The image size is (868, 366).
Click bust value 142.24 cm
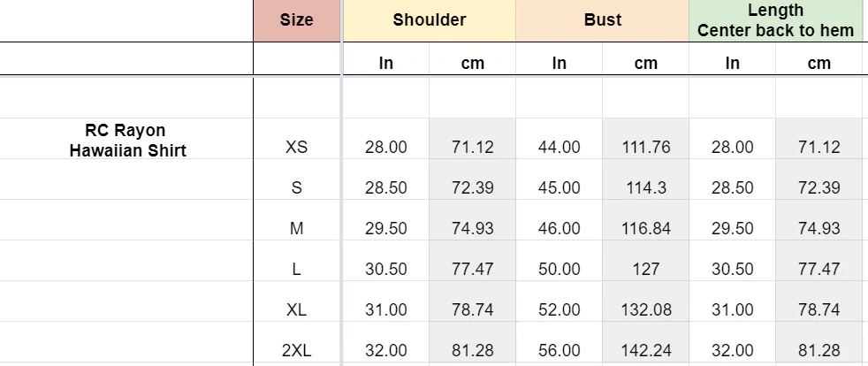tap(646, 351)
